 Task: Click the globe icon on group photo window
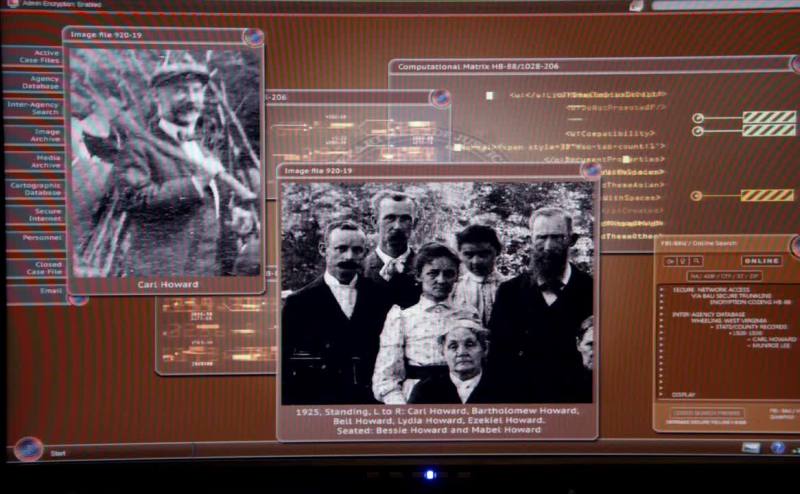[x=591, y=170]
